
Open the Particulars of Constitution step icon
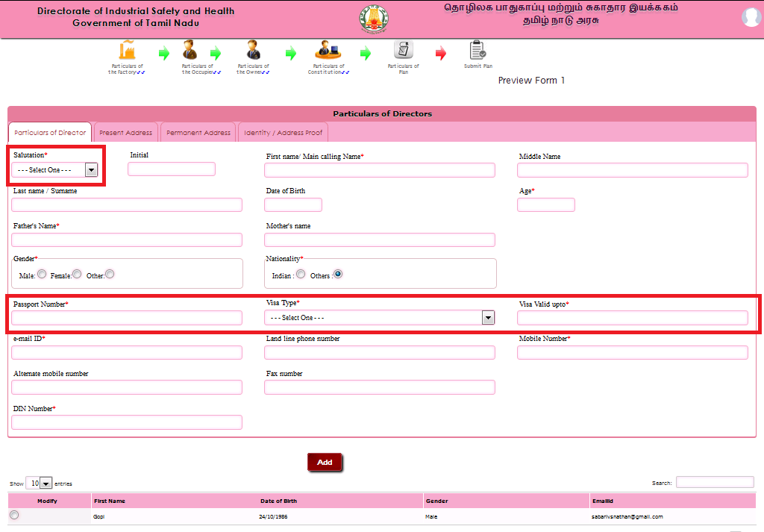(x=328, y=50)
